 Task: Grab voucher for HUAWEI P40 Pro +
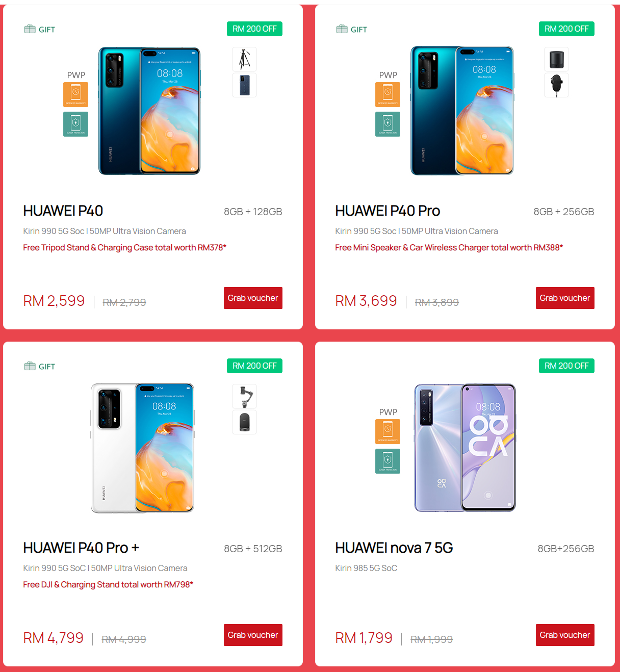point(253,635)
